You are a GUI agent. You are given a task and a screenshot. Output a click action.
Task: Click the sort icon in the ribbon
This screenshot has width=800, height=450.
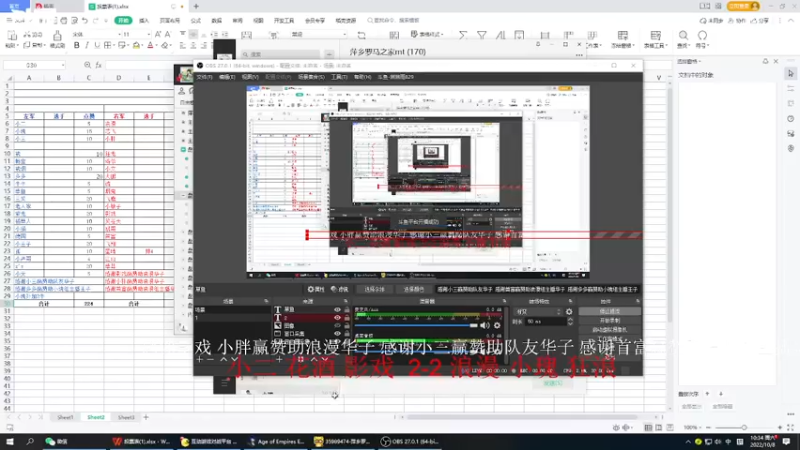coord(501,35)
